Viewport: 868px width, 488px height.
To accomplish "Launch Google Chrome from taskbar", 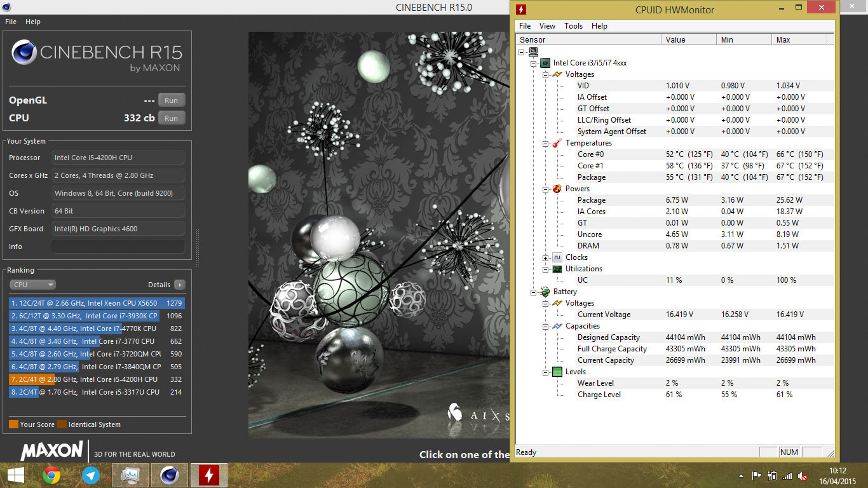I will (51, 475).
